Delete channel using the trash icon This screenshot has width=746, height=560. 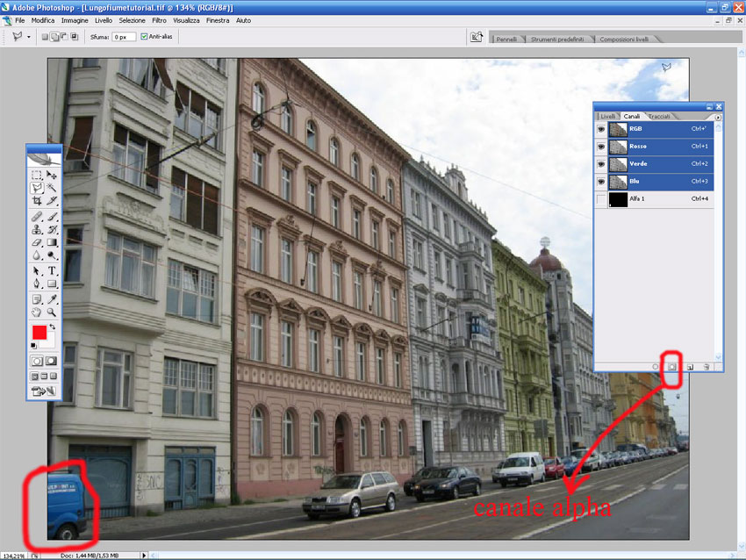pos(706,366)
